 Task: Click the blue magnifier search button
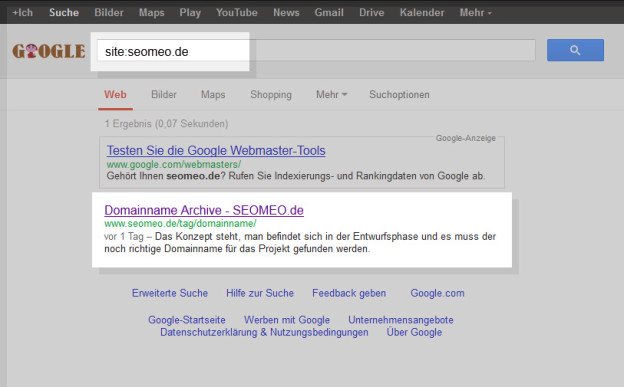[575, 50]
